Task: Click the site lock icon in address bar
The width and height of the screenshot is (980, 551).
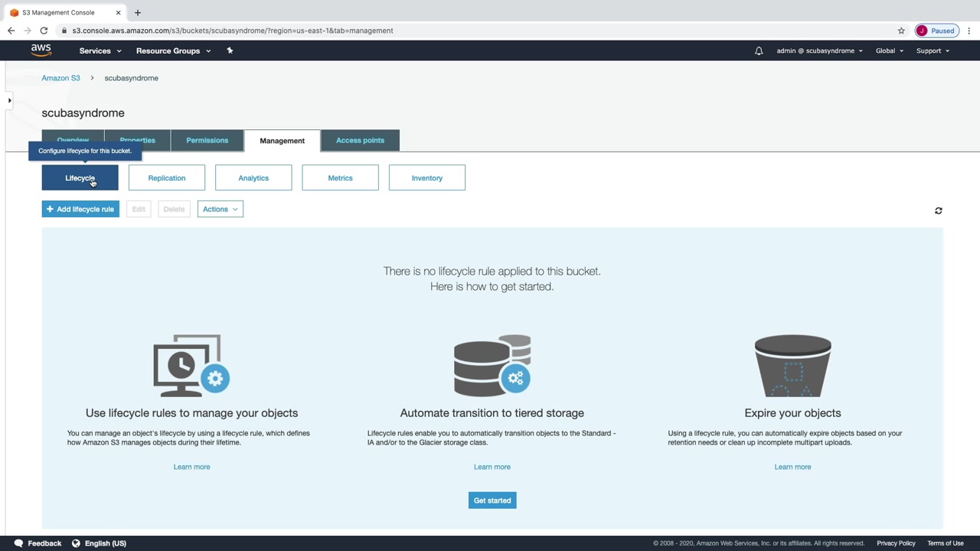Action: [x=64, y=31]
